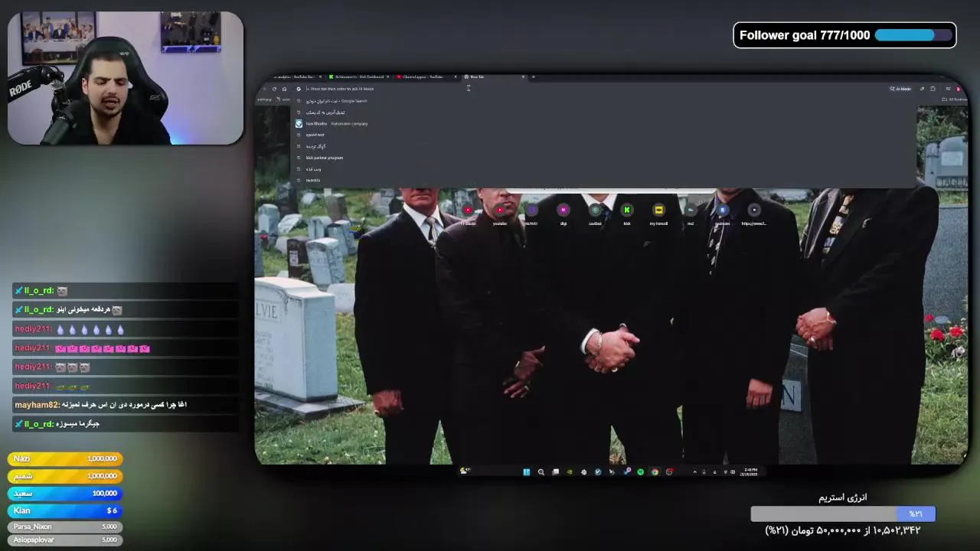This screenshot has height=551, width=980.
Task: Click the Kian $6 donor bar
Action: click(65, 510)
